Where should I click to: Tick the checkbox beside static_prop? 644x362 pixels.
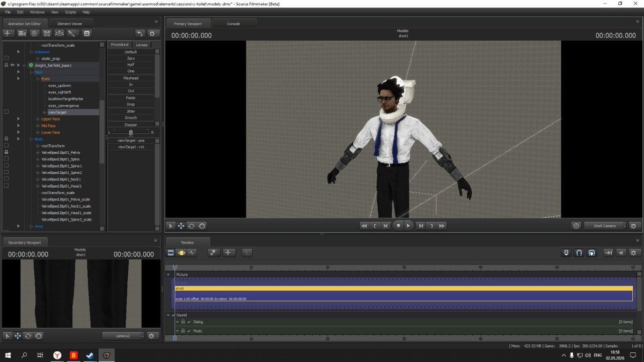click(6, 58)
